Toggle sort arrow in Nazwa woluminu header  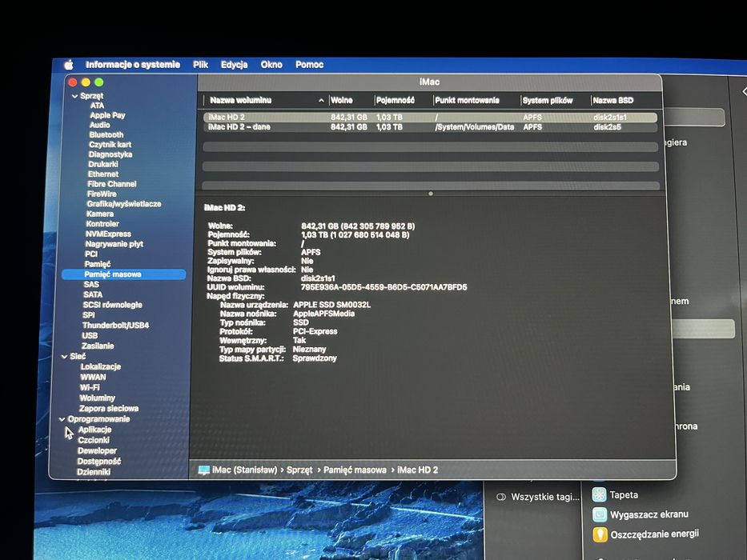[x=321, y=101]
